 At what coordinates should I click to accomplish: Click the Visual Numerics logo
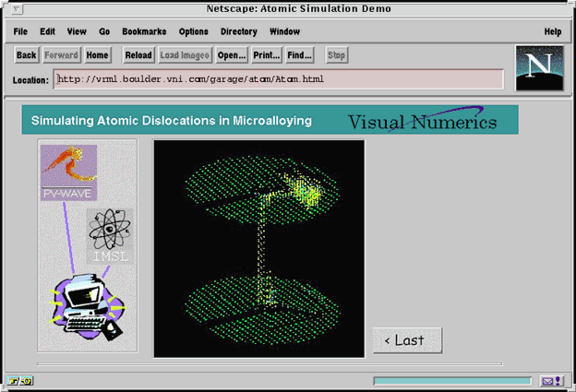pos(423,121)
